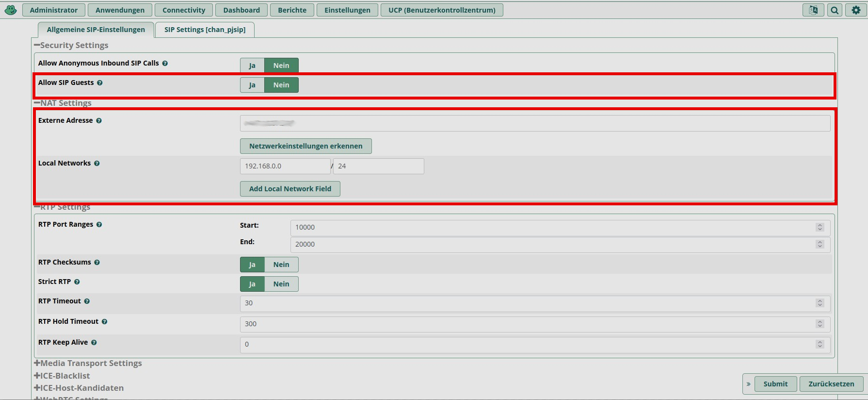Show help for RTP Port Ranges
Viewport: 868px width, 400px height.
[x=99, y=225]
